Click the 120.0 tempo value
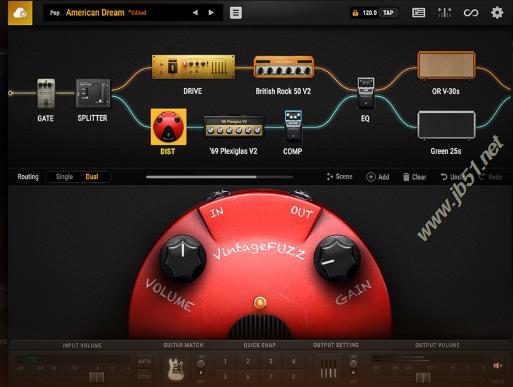Screen dimensions: 513x387 click(x=369, y=13)
